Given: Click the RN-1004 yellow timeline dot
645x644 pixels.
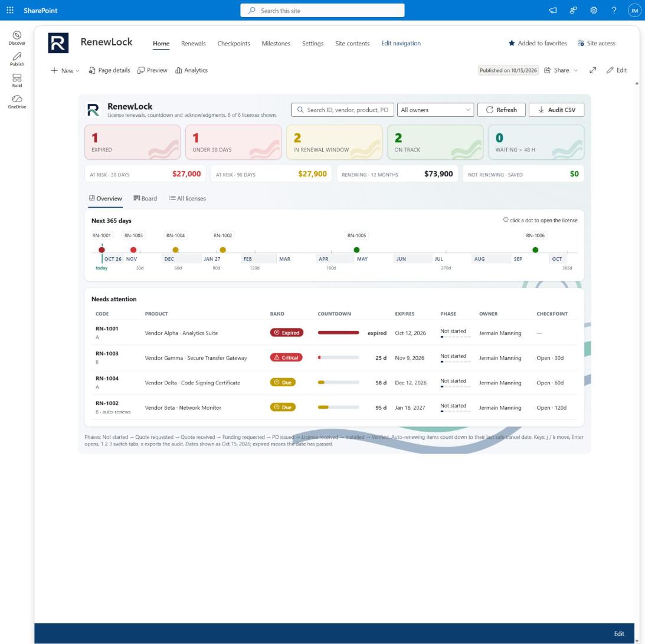Looking at the screenshot, I should 176,250.
